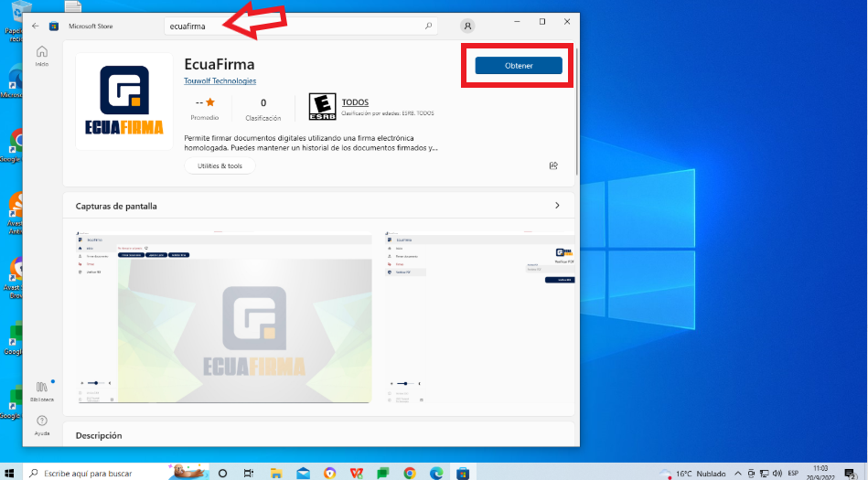Open the Biblioteca library in sidebar
868x480 pixels.
[x=41, y=391]
